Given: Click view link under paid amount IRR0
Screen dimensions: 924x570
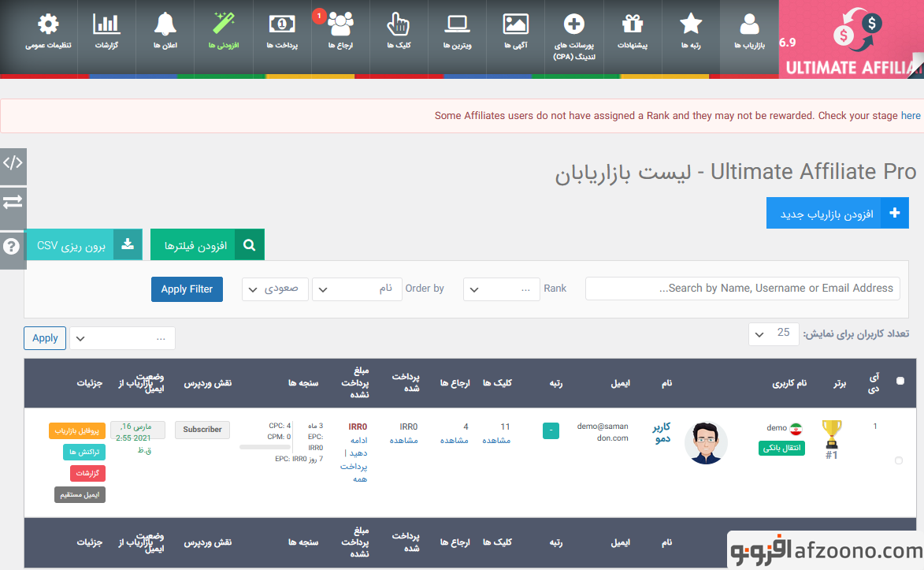Looking at the screenshot, I should 403,441.
